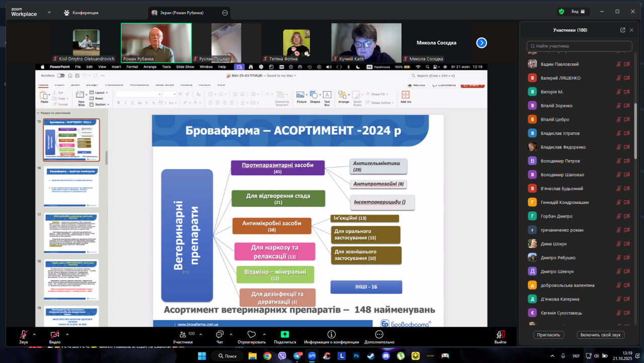Click the green Поделиться share screen icon
Viewport: 644px width, 363px height.
tap(285, 334)
